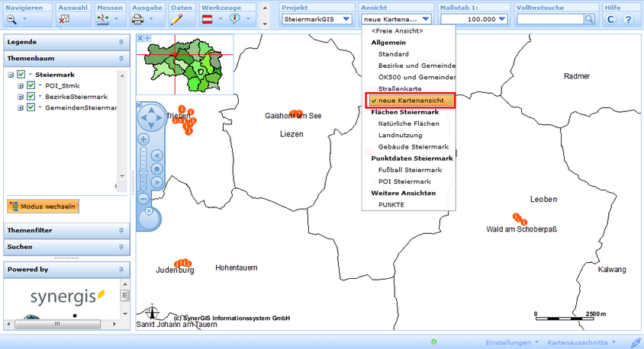This screenshot has width=644, height=349.
Task: Click the Austria flag icon in Werkzeuge
Action: pyautogui.click(x=208, y=19)
